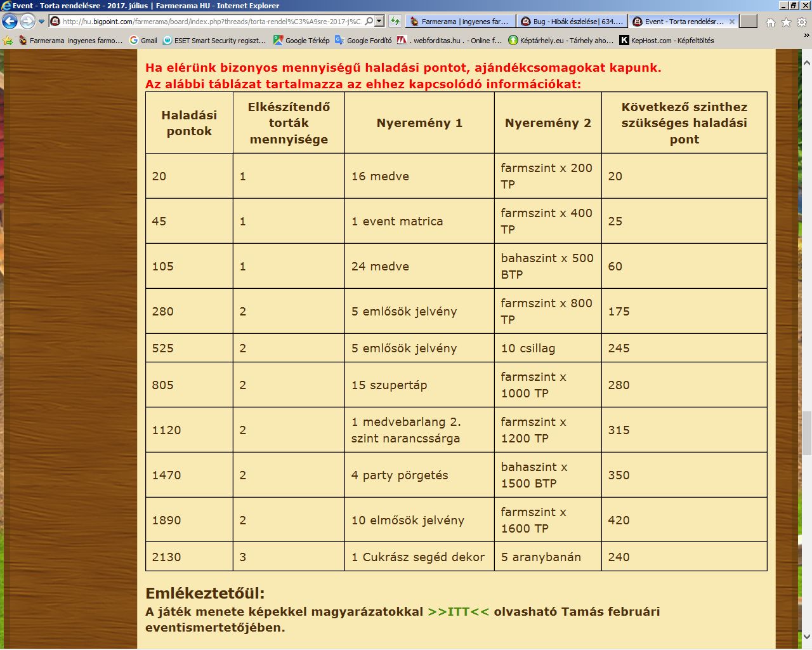Image resolution: width=812 pixels, height=650 pixels.
Task: Click the 24 medve cell
Action: [419, 266]
